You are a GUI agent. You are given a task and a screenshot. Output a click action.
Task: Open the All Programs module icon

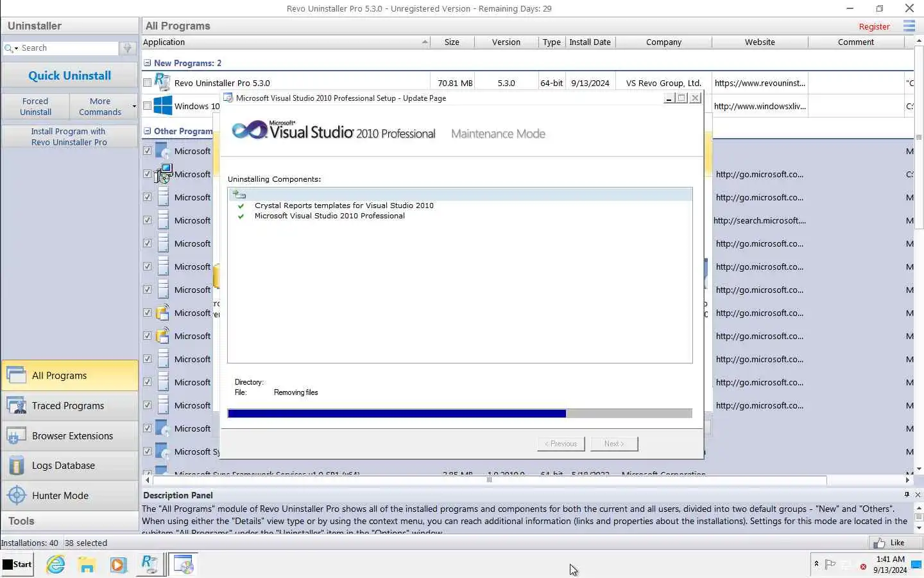[16, 375]
